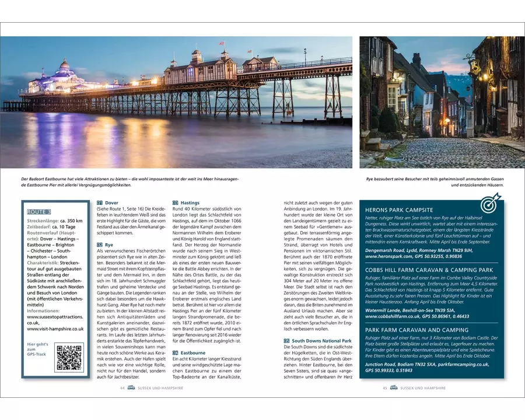
Task: Select the Rye cobbled street photo
Action: 433,102
